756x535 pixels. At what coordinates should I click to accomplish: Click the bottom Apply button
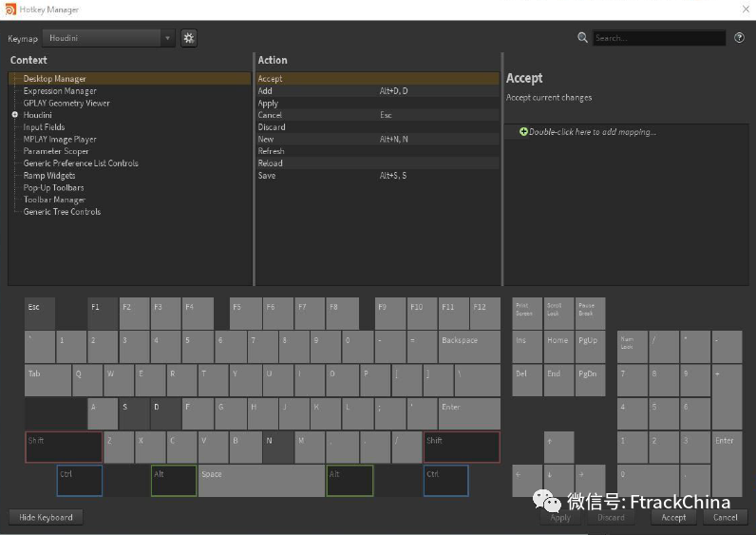[560, 518]
